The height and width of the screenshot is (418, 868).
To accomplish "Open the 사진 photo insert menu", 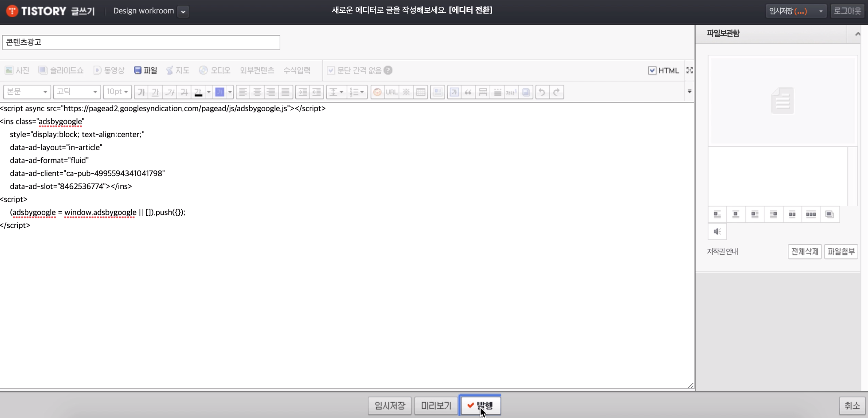I will click(17, 70).
